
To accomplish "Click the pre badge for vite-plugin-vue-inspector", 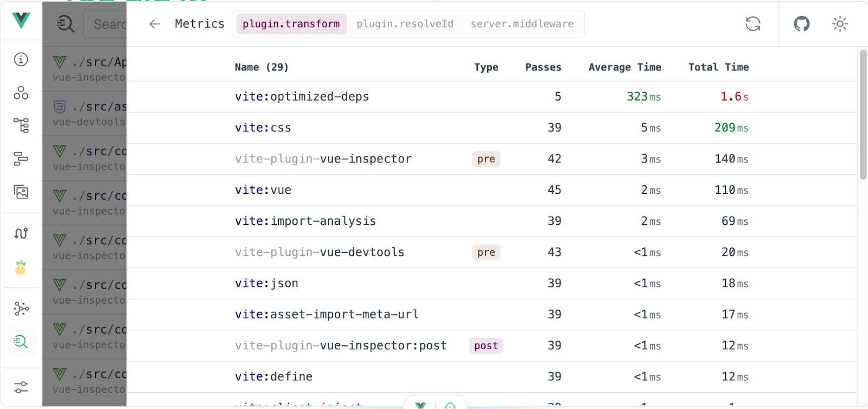I will (486, 159).
